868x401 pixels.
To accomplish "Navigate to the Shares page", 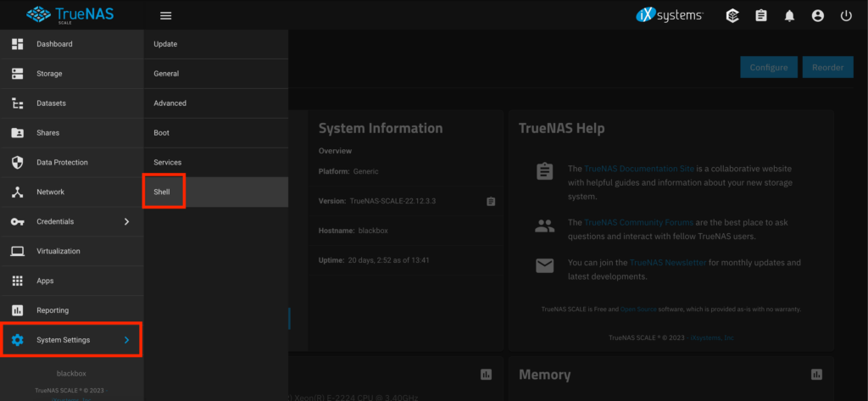I will 72,133.
